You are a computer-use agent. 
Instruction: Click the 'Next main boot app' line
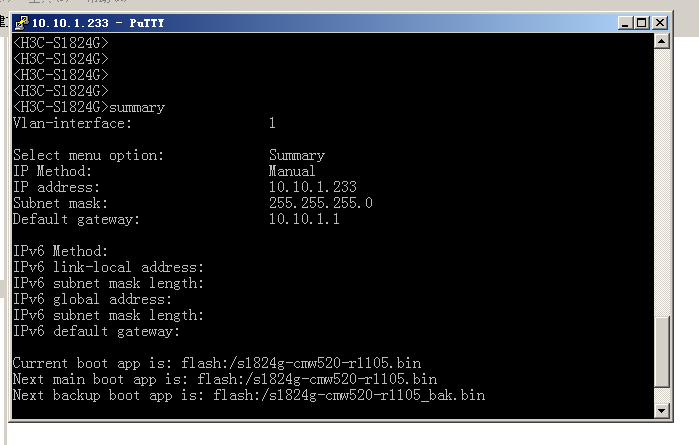tap(224, 380)
